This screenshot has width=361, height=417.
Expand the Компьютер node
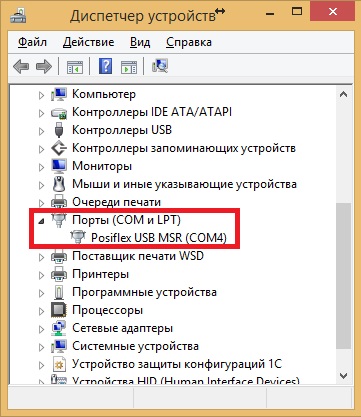(x=41, y=95)
